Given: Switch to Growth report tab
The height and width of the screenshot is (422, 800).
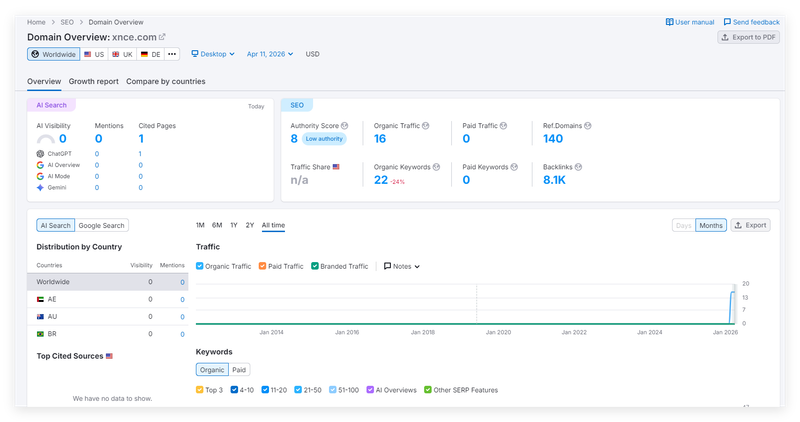Looking at the screenshot, I should point(93,81).
